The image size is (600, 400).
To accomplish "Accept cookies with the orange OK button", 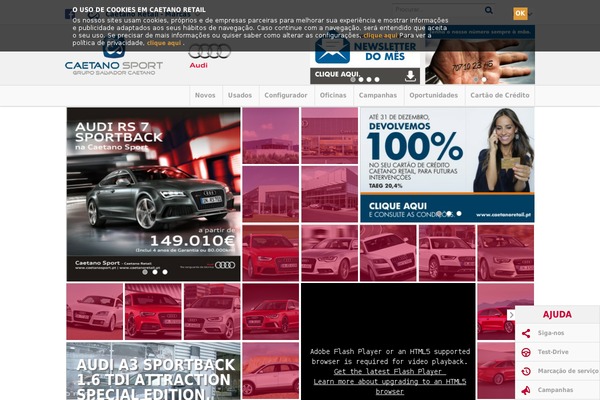I will click(520, 13).
